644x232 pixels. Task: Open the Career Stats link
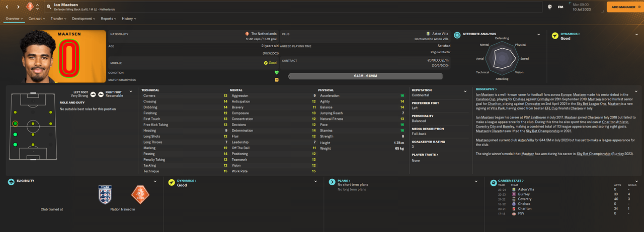[x=511, y=180]
